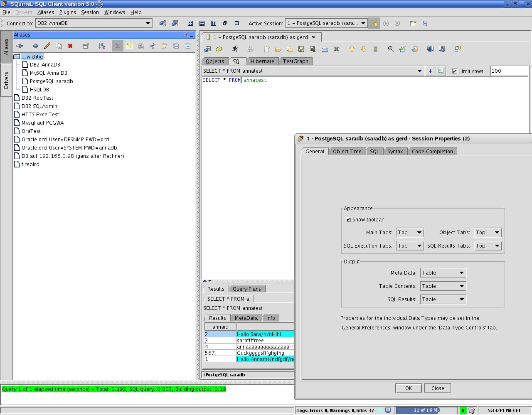Select the OraTest alias
This screenshot has width=532, height=415.
(x=31, y=131)
